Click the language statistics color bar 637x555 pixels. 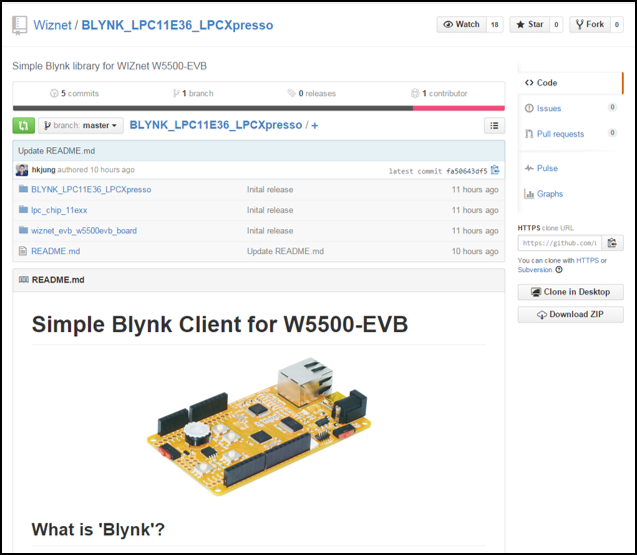(259, 108)
